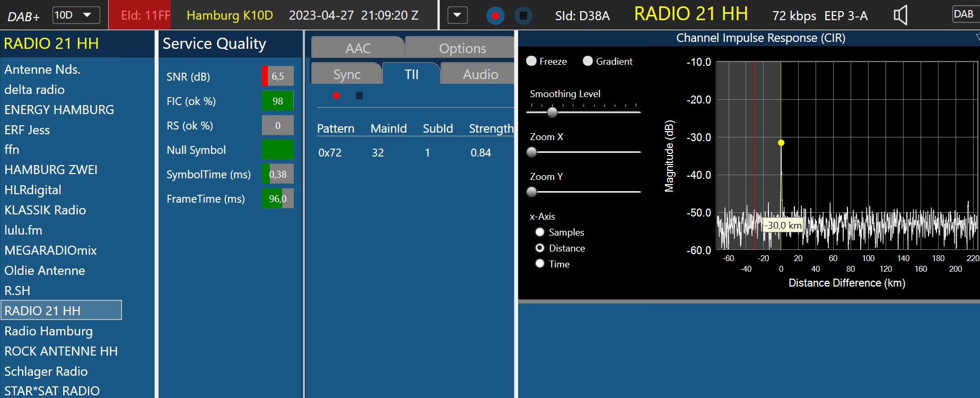Screen dimensions: 980x398
Task: Click the yellow peak marker on CIR graph
Action: point(781,143)
